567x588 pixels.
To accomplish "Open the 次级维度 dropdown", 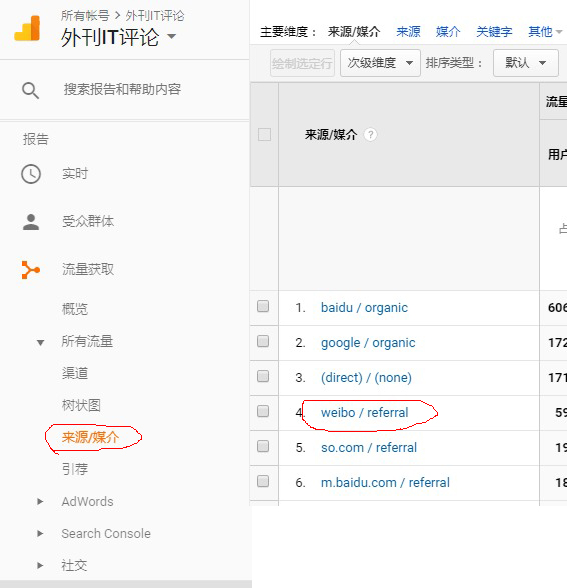I will point(380,63).
